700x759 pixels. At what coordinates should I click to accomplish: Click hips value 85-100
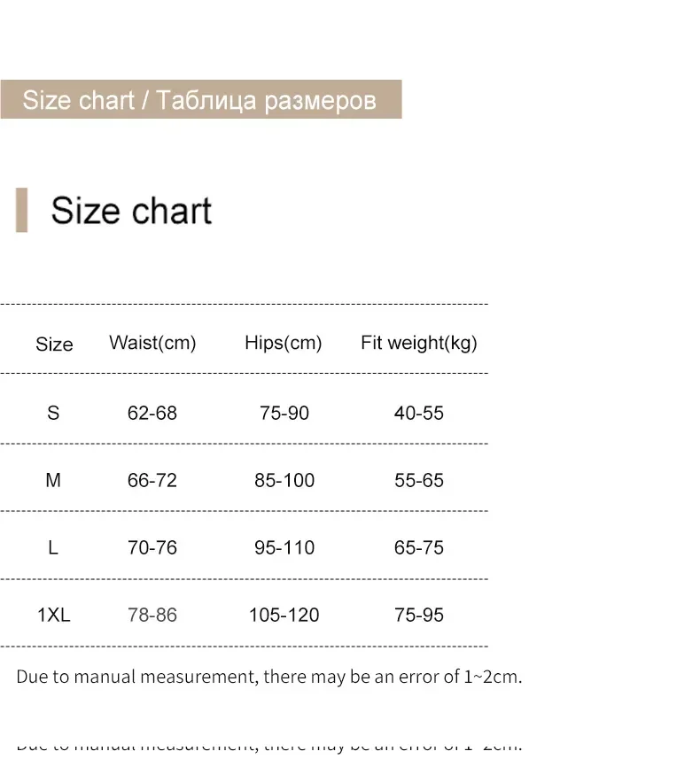pos(284,480)
